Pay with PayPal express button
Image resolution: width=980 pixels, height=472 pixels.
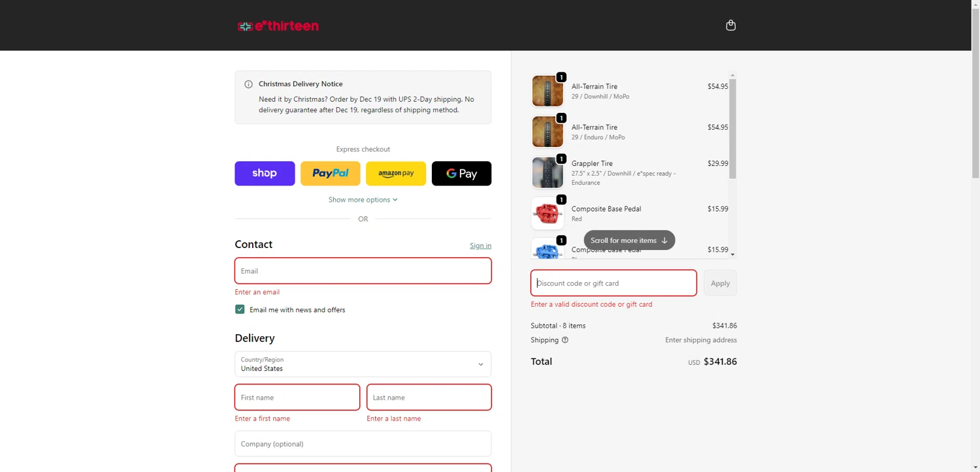point(331,174)
